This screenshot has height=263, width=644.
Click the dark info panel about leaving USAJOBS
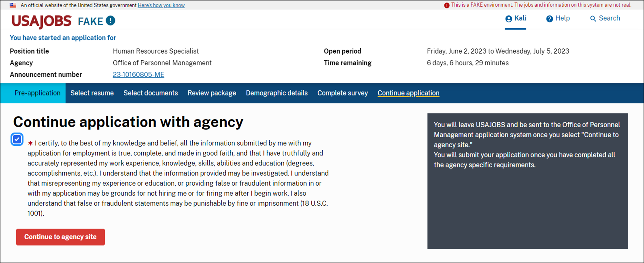(x=527, y=181)
